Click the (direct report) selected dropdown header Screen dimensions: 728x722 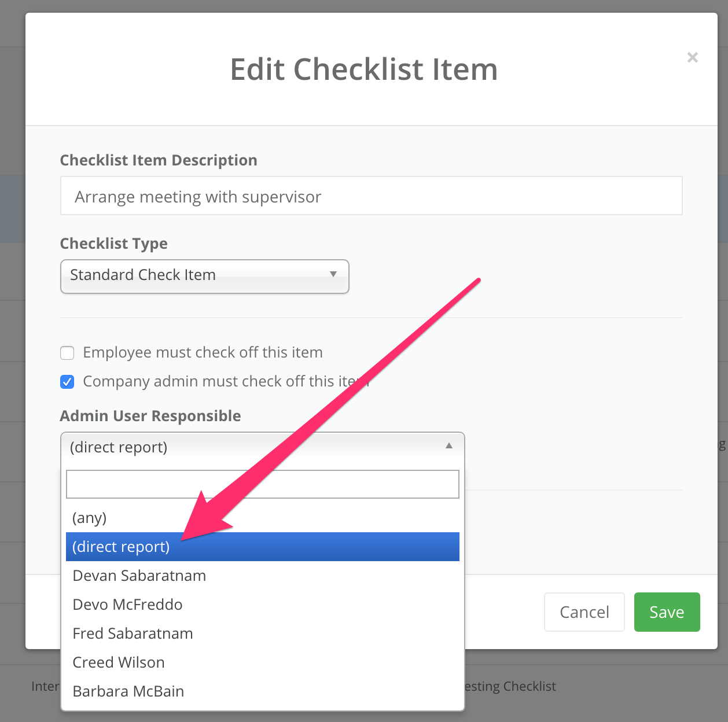pyautogui.click(x=263, y=447)
